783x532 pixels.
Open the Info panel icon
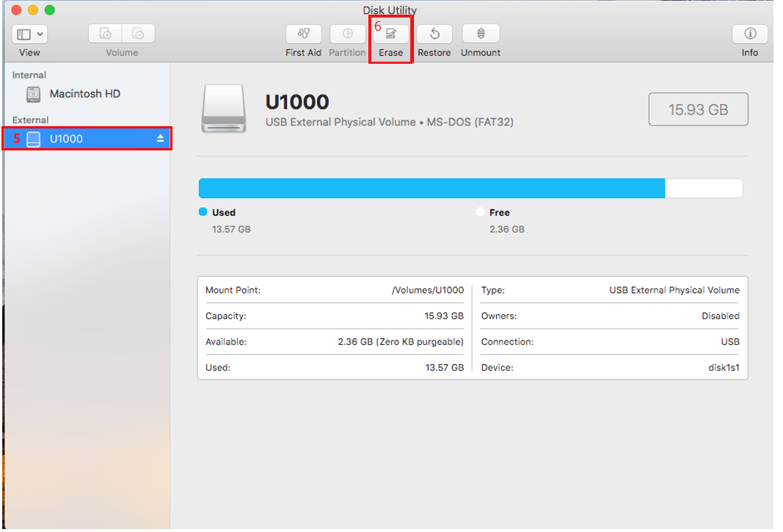(749, 34)
